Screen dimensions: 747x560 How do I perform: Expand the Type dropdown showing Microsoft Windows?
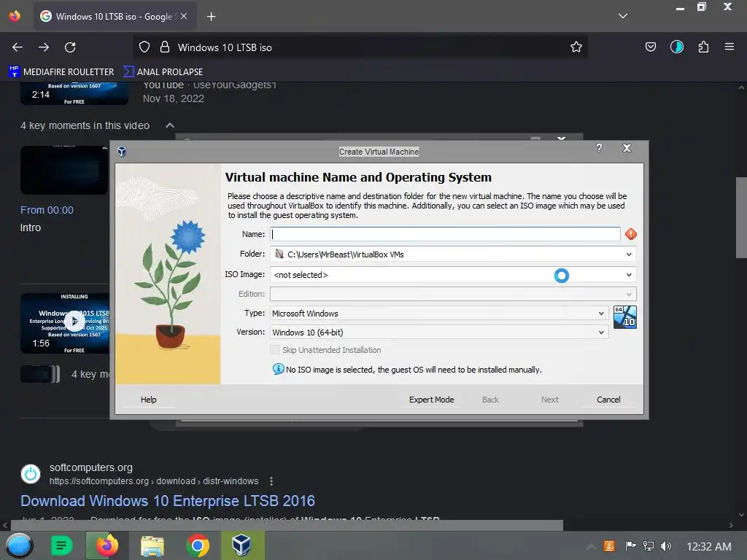[x=601, y=314]
